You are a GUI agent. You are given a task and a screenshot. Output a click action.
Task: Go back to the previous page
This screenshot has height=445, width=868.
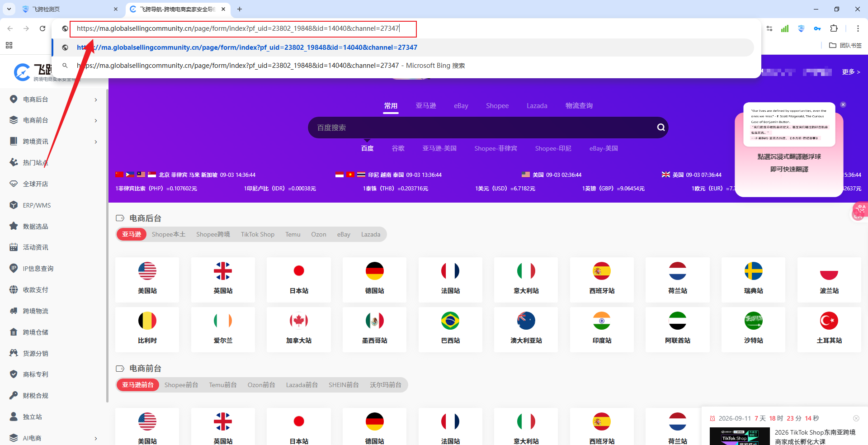[x=10, y=28]
